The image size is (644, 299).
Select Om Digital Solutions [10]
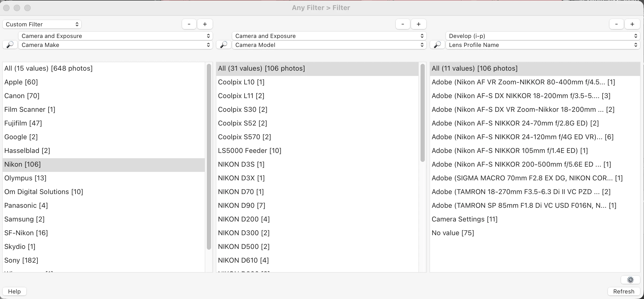[x=104, y=192]
